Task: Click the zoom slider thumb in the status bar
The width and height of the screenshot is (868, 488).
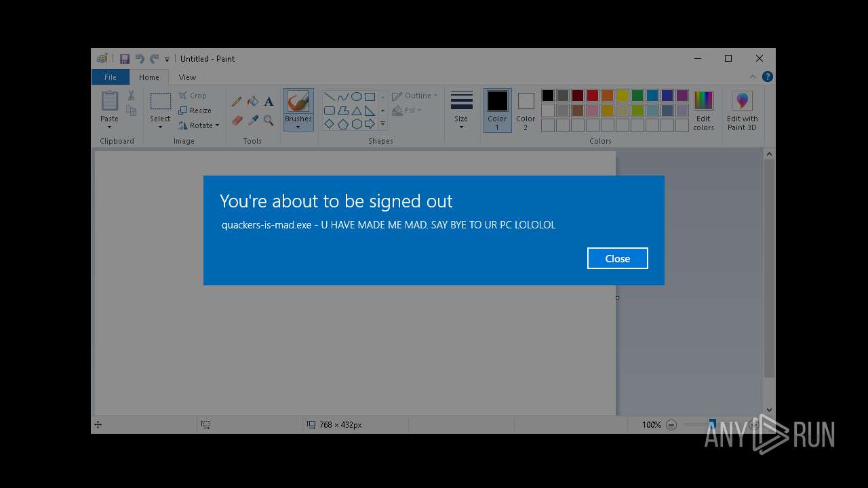Action: pyautogui.click(x=712, y=424)
